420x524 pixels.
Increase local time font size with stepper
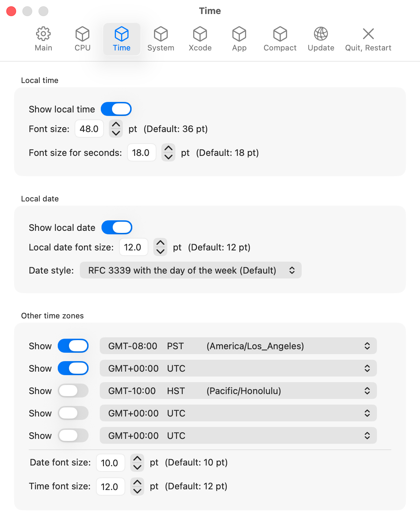pyautogui.click(x=116, y=125)
